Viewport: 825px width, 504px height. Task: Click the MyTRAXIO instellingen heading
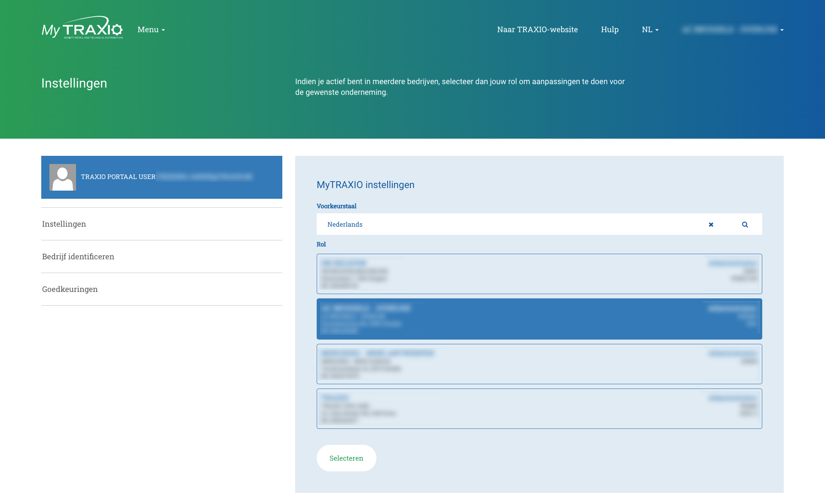[366, 185]
